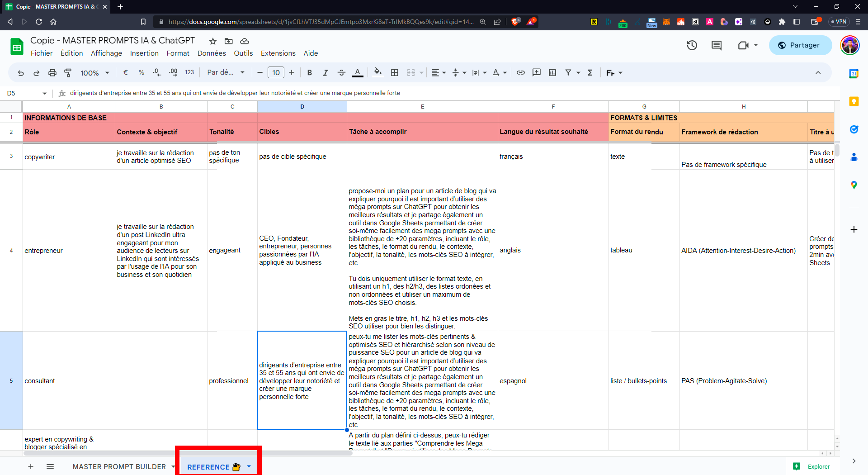This screenshot has width=868, height=475.
Task: Open Google Tasks in the side panel
Action: click(x=854, y=129)
